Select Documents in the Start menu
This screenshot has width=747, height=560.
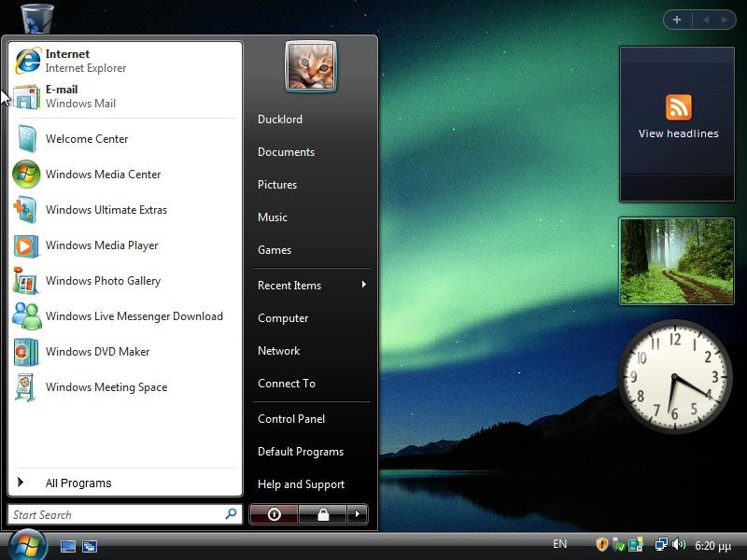(x=286, y=151)
